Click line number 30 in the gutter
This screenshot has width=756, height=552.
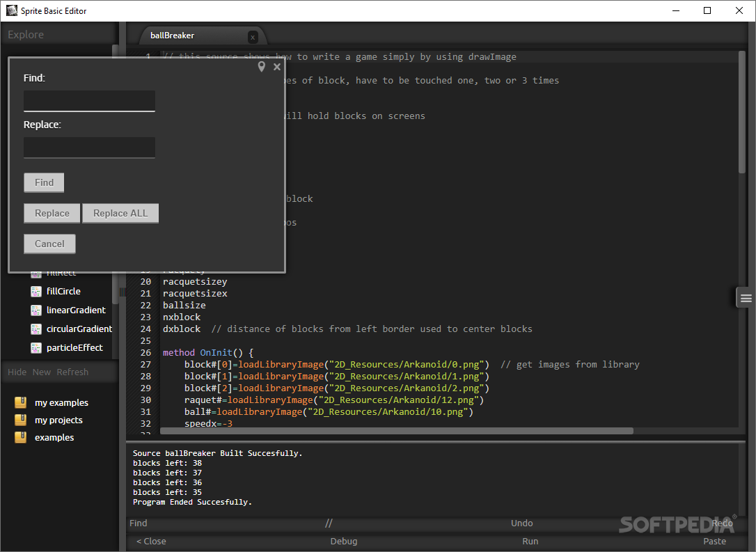pyautogui.click(x=145, y=400)
